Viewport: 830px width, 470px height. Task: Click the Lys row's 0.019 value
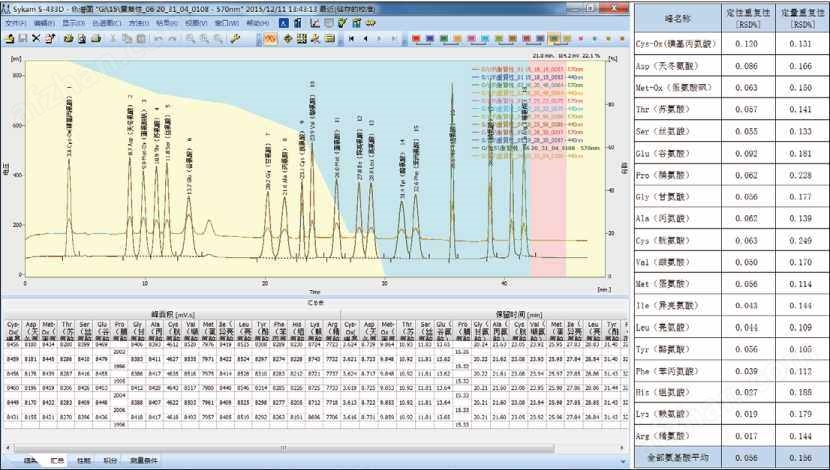tap(746, 414)
